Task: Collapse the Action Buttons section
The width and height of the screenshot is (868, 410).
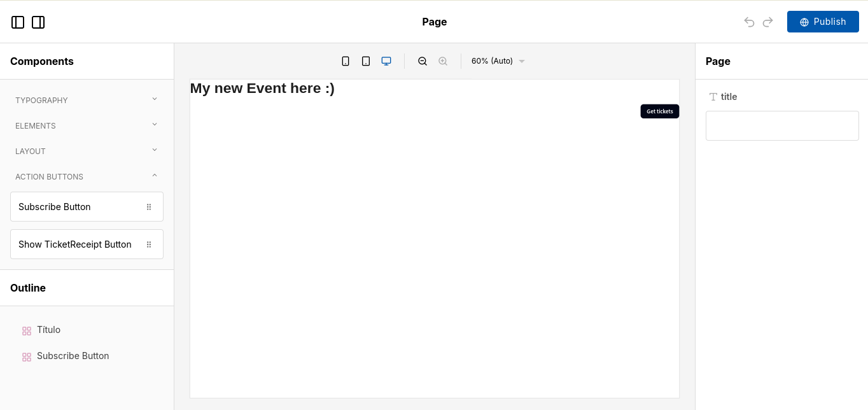Action: point(87,176)
